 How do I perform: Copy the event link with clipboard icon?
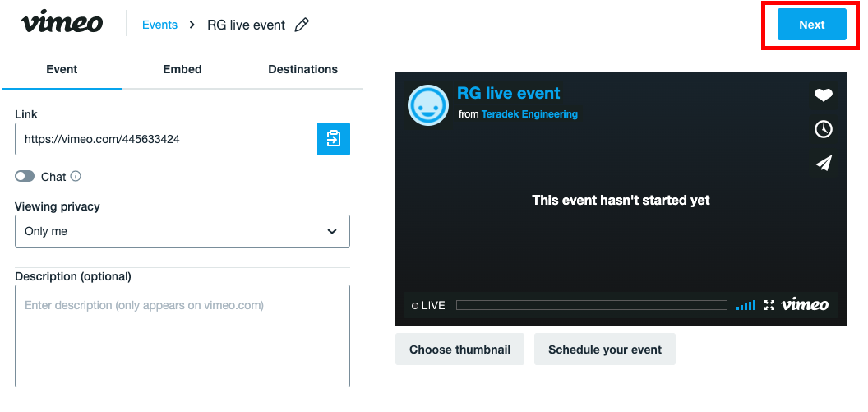pos(334,139)
